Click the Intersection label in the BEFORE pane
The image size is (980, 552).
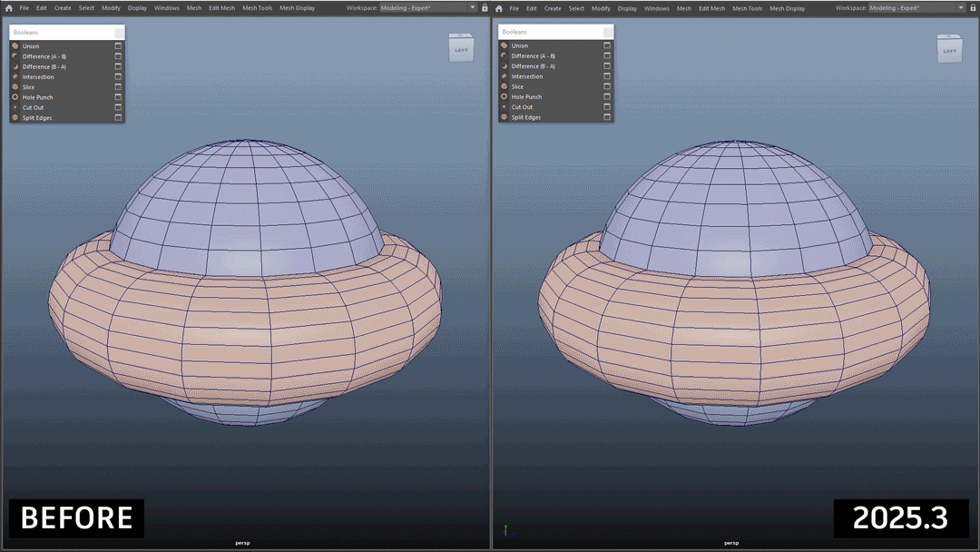coord(38,77)
